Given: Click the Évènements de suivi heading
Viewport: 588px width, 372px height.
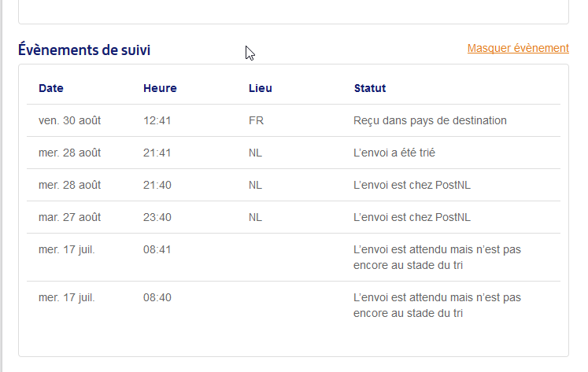Looking at the screenshot, I should point(84,50).
